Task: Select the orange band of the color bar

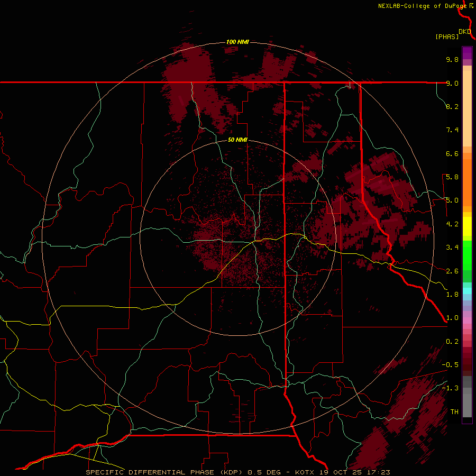Action: point(467,182)
